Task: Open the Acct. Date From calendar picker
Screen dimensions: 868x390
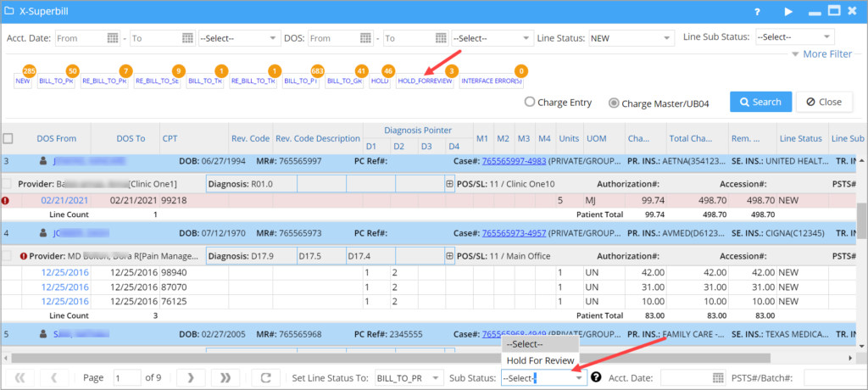Action: [113, 38]
